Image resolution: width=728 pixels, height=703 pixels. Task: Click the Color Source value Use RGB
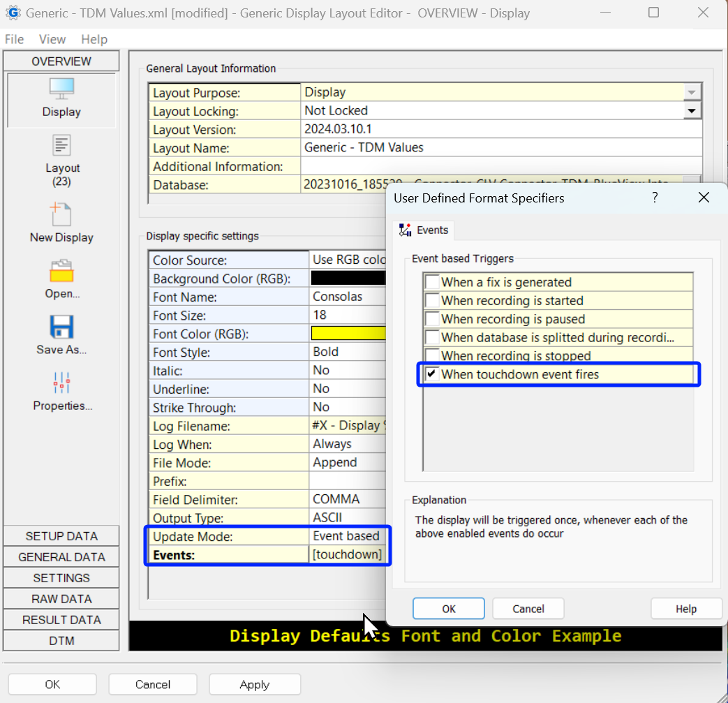pos(348,260)
